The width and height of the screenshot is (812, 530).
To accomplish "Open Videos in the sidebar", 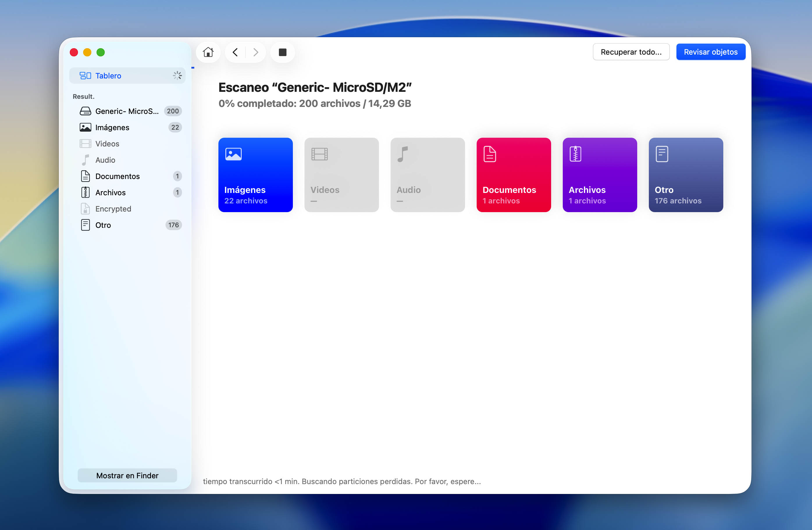I will tap(127, 144).
